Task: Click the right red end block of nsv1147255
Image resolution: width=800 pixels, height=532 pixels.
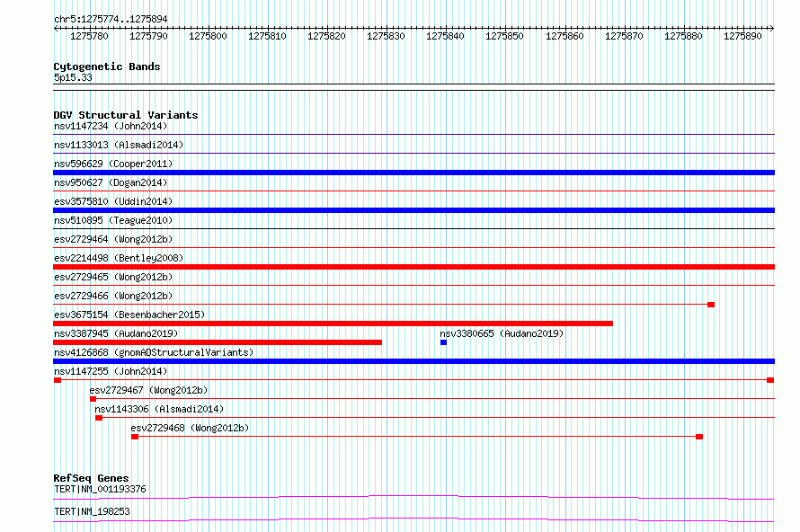Action: pyautogui.click(x=770, y=380)
